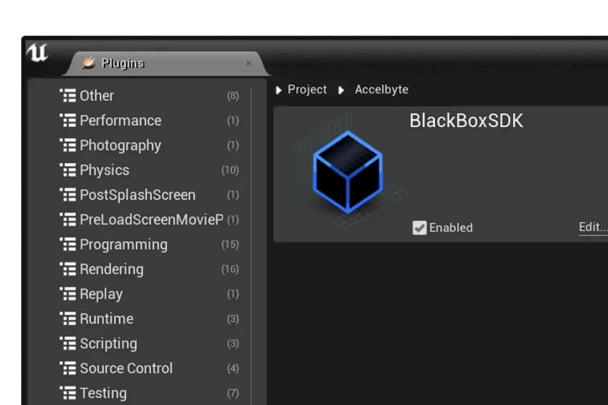
Task: Go to the Project breadcrumb
Action: pos(307,90)
